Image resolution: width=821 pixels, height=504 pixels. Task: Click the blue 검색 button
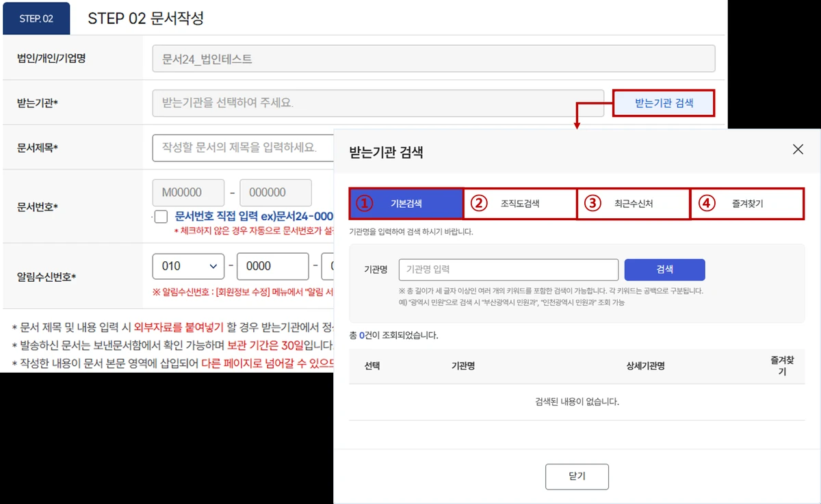pos(664,269)
